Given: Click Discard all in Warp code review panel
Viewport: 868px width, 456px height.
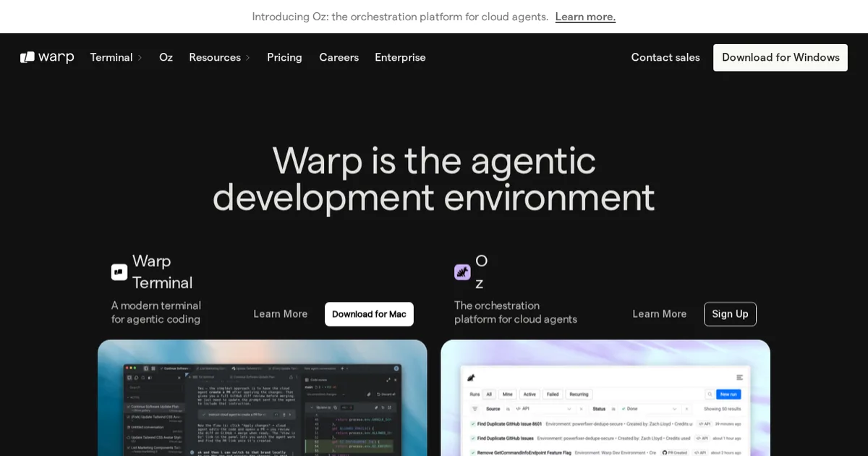Looking at the screenshot, I should click(x=387, y=394).
